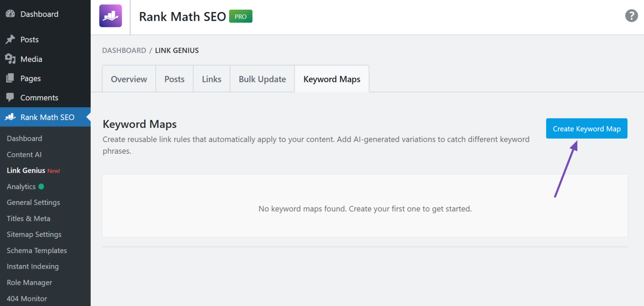This screenshot has width=644, height=306.
Task: Open the Posts menu item
Action: pos(45,40)
